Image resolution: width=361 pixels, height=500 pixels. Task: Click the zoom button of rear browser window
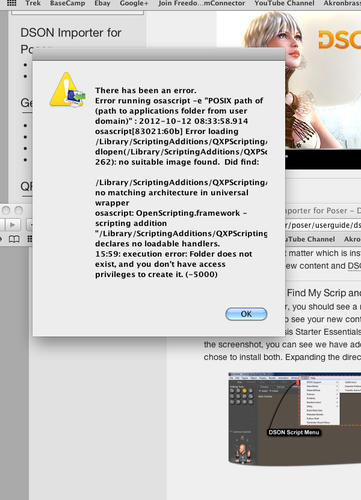pyautogui.click(x=19, y=210)
